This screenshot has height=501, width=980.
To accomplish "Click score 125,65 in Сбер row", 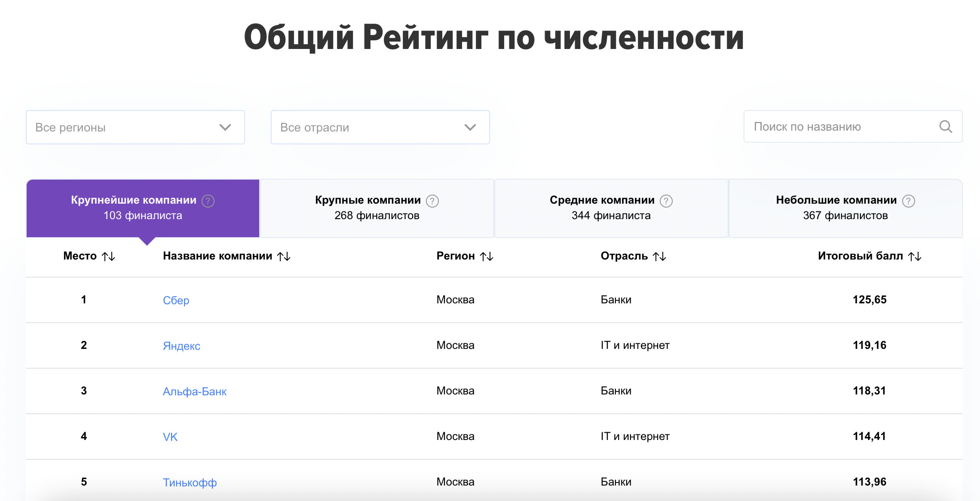I will point(870,299).
